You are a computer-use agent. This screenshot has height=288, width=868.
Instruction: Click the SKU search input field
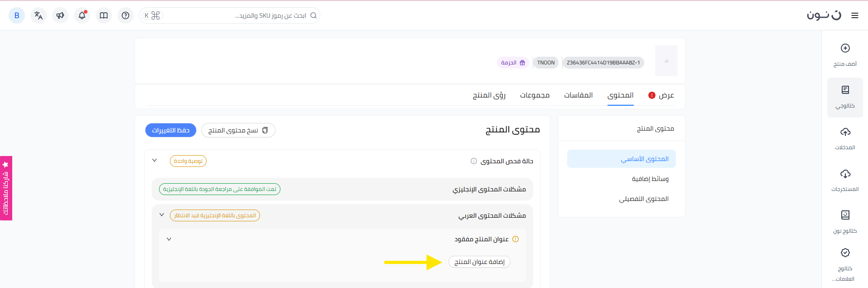pyautogui.click(x=236, y=15)
